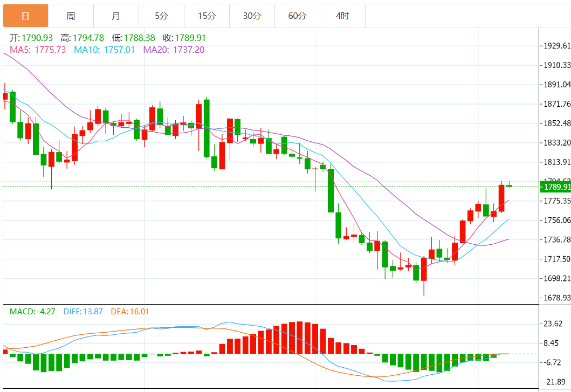
Task: Choose the 60分 timeframe tab
Action: pyautogui.click(x=297, y=16)
